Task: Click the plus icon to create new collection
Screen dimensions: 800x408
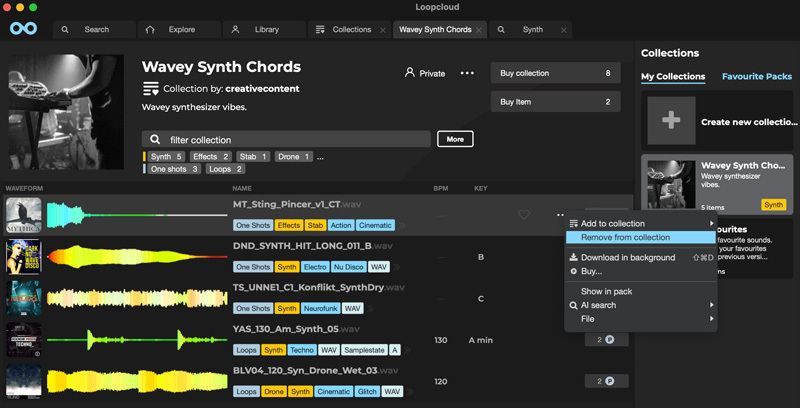Action: [x=671, y=121]
